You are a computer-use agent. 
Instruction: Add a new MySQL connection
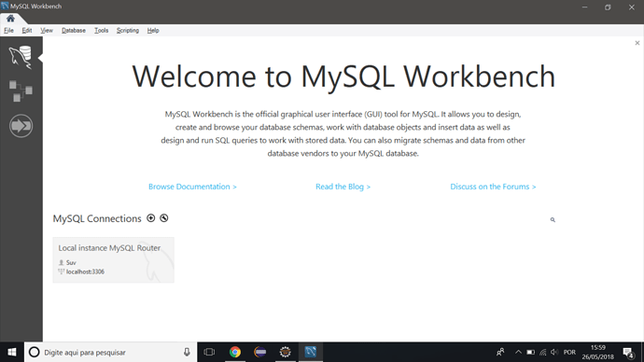coord(150,218)
